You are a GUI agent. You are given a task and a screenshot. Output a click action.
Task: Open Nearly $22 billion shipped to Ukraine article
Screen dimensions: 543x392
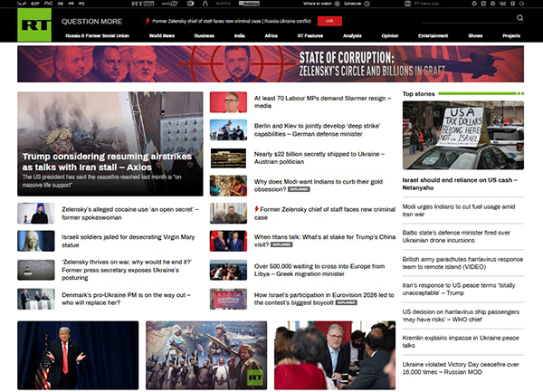[319, 158]
